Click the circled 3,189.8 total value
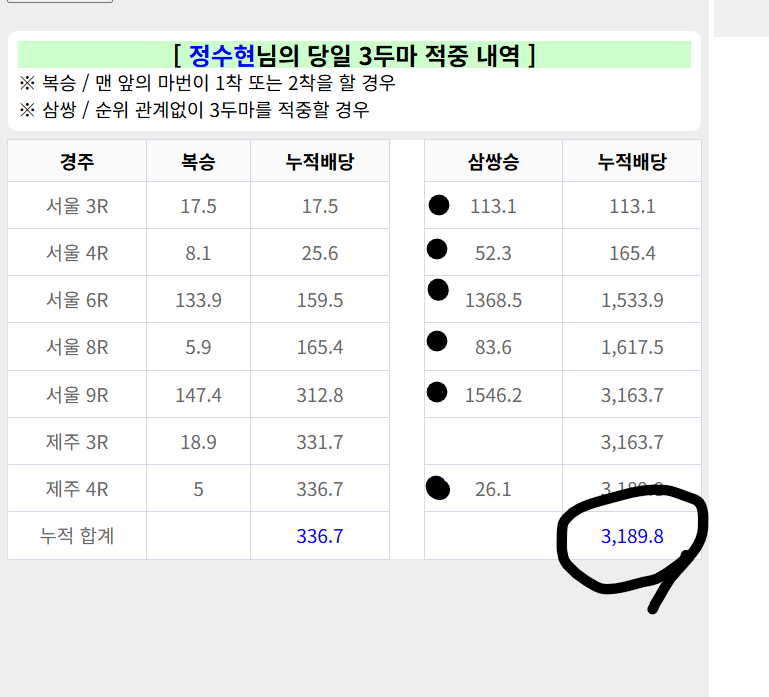Image resolution: width=769 pixels, height=697 pixels. click(x=632, y=537)
